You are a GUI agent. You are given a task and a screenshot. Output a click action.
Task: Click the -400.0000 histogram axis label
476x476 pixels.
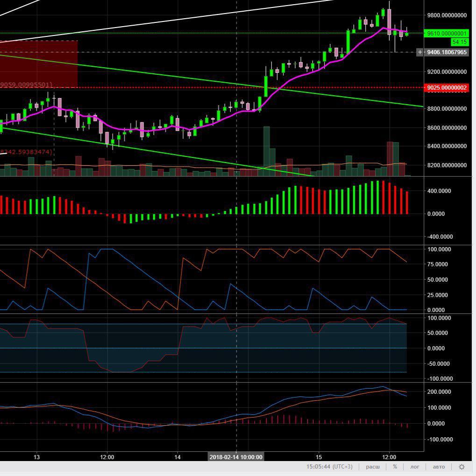[x=440, y=237]
